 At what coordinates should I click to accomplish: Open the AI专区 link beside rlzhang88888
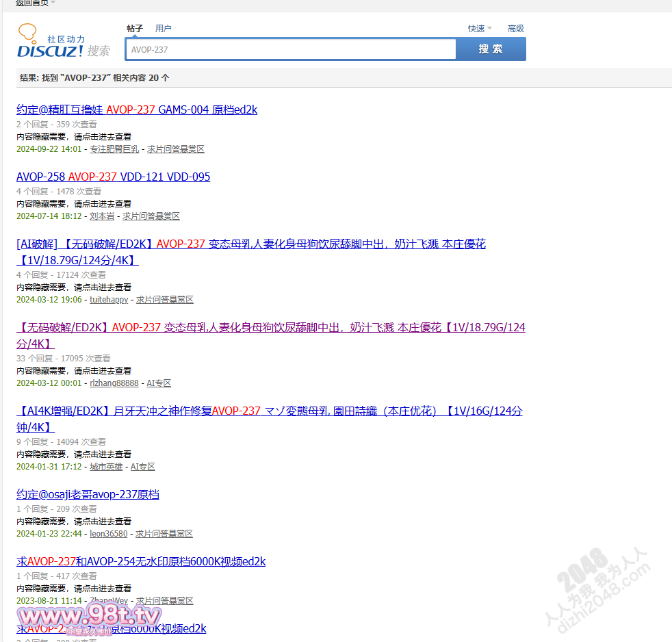coord(159,383)
